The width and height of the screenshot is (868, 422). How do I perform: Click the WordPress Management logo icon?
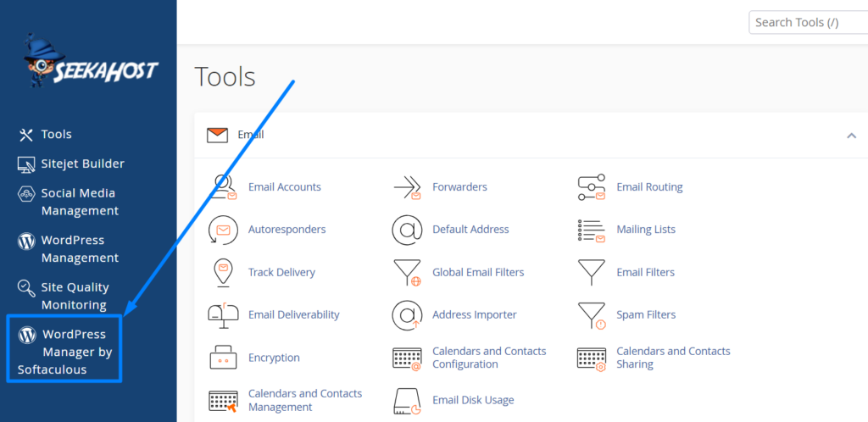(x=26, y=241)
